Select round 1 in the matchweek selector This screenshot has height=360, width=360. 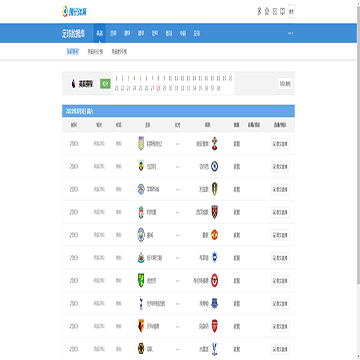[x=116, y=79]
